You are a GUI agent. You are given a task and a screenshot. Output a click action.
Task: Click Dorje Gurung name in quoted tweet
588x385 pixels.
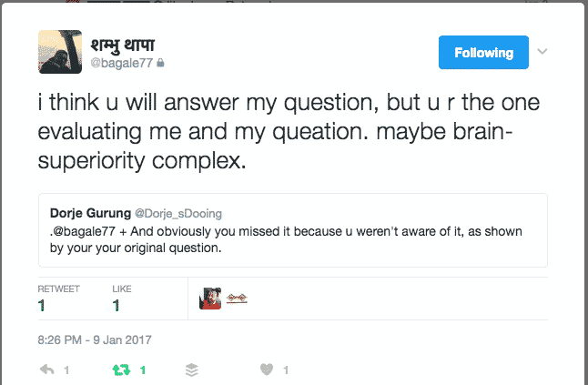(90, 213)
